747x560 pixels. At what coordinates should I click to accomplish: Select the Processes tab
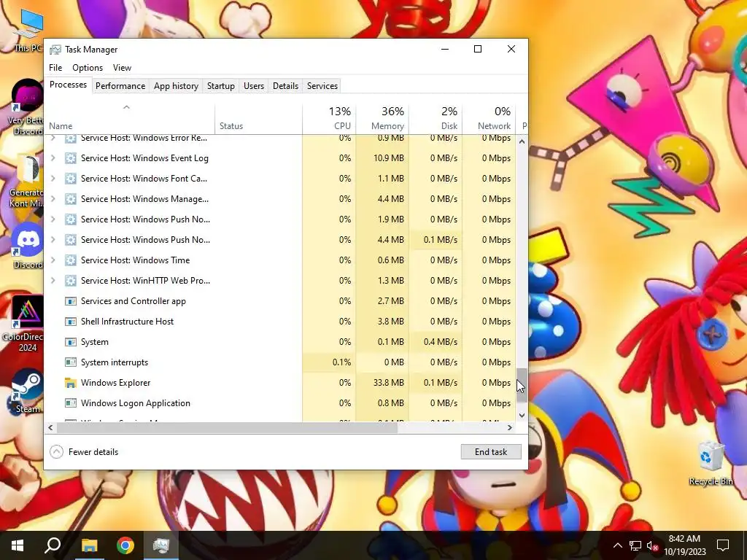[68, 85]
